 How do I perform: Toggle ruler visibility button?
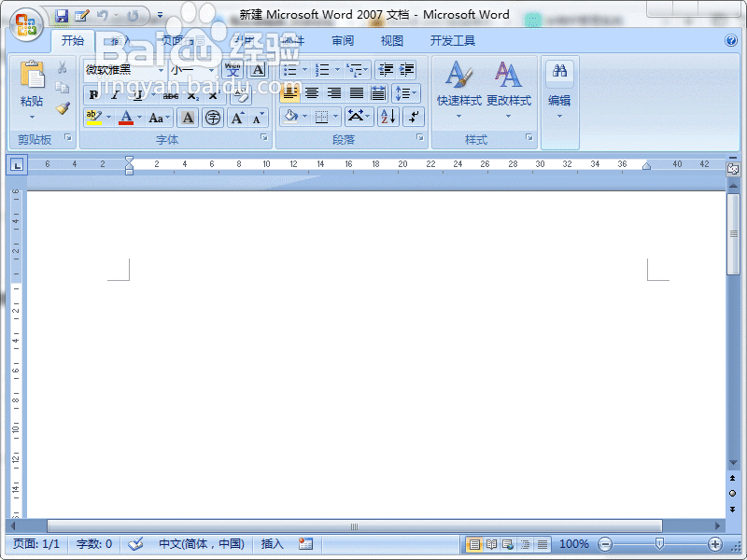pos(733,169)
